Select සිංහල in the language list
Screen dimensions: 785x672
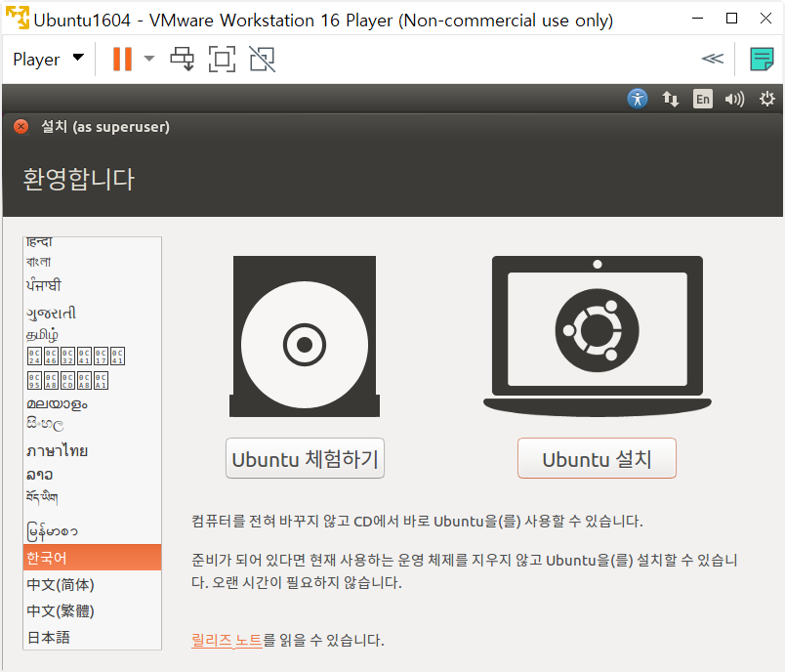pos(92,425)
